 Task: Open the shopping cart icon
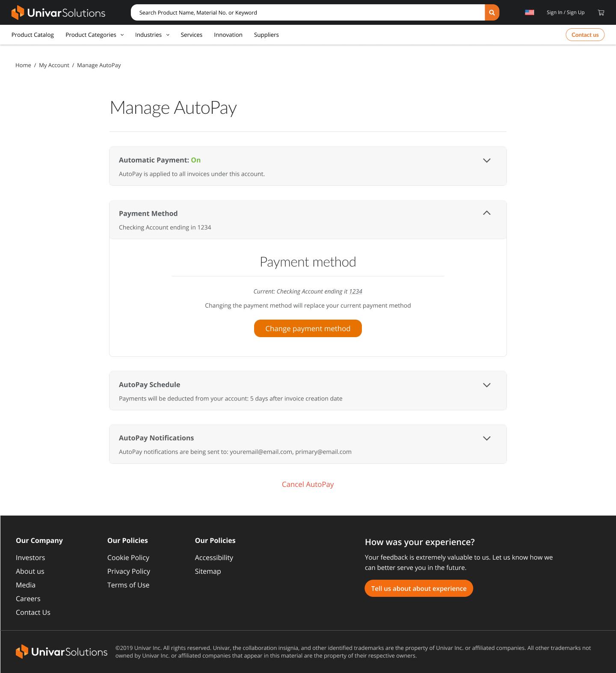(x=601, y=12)
